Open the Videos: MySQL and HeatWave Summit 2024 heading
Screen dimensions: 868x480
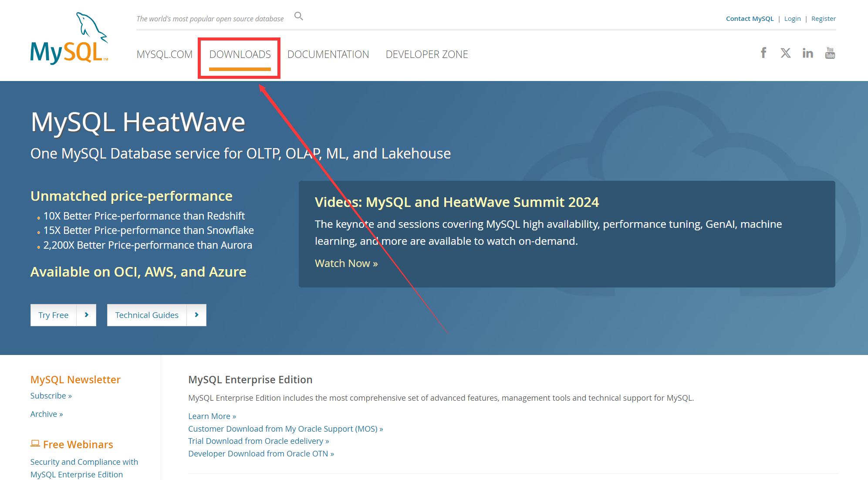[x=457, y=202]
